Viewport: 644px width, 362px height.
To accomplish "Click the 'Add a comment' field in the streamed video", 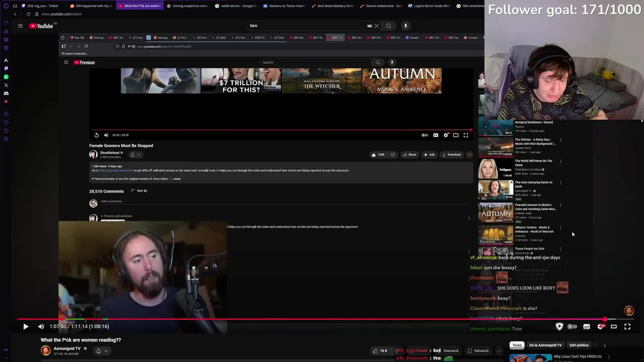I will (284, 202).
